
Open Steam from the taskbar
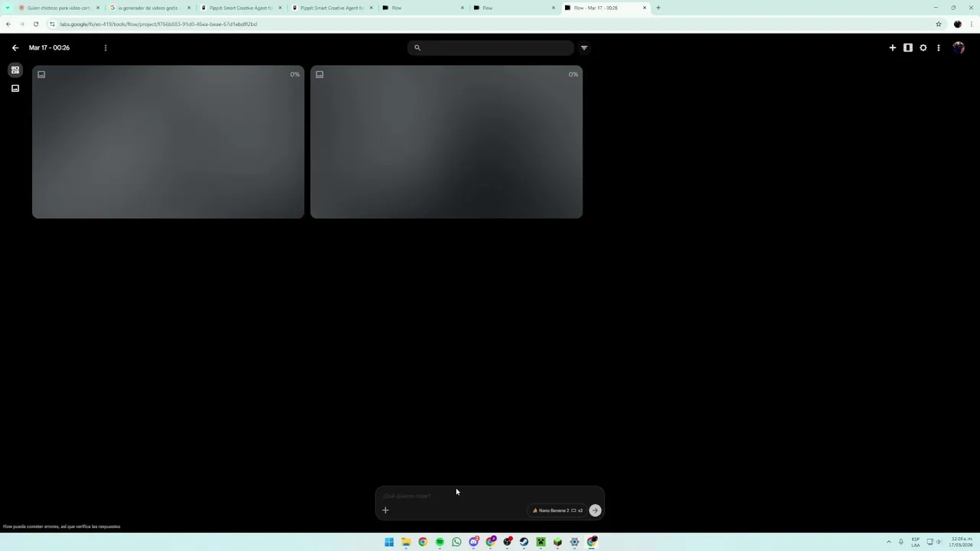pyautogui.click(x=524, y=542)
